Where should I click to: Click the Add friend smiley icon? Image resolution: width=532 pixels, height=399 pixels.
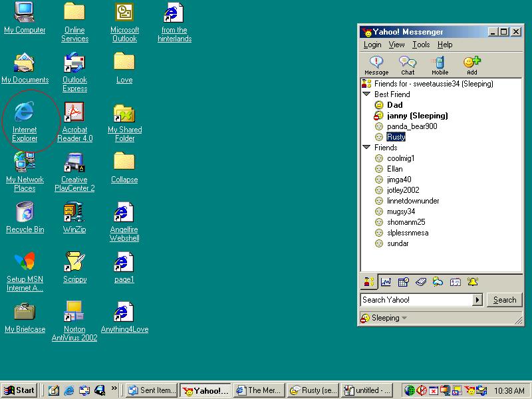471,65
